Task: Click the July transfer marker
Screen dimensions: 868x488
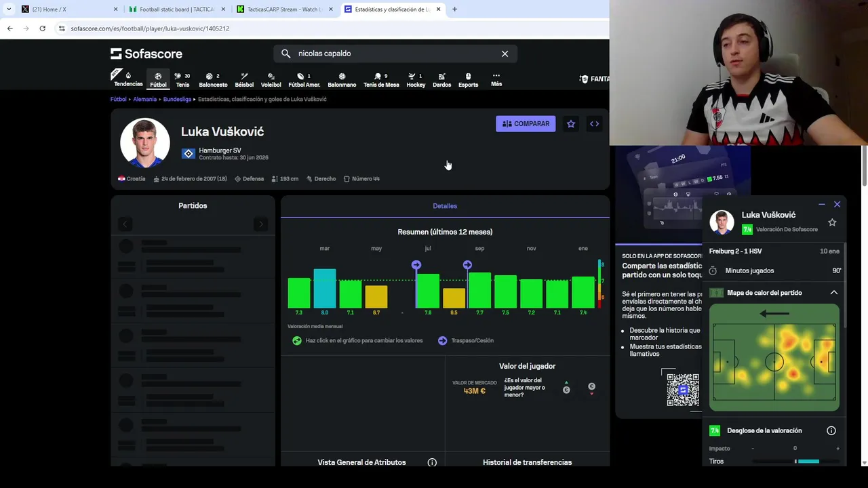Action: [416, 265]
